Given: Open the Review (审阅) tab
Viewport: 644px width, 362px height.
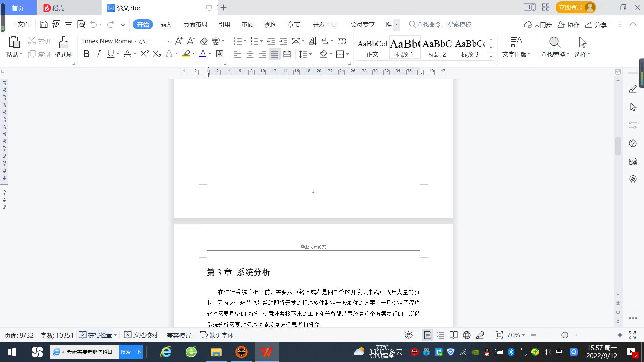Looking at the screenshot, I should [248, 24].
